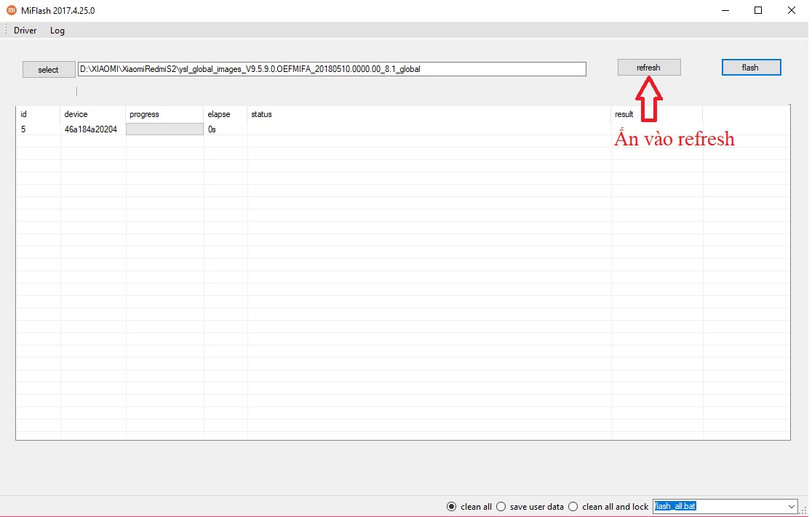This screenshot has height=517, width=812.
Task: Click the MiFlash app icon in title bar
Action: pos(12,10)
